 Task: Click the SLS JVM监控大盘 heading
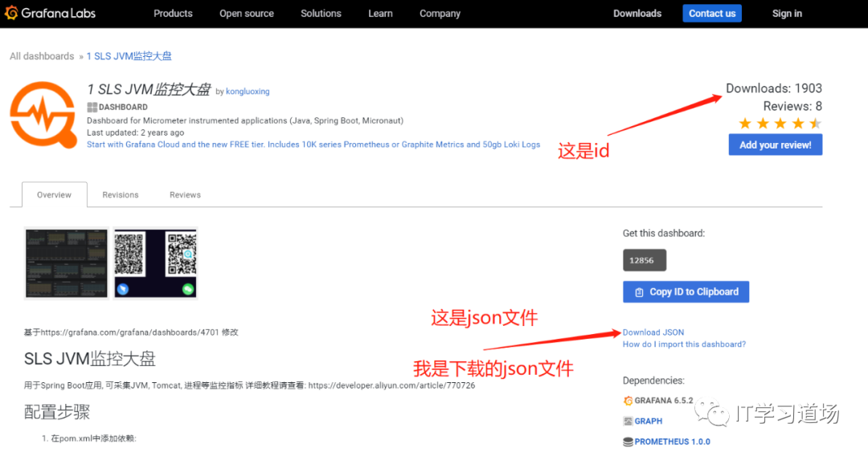(90, 359)
